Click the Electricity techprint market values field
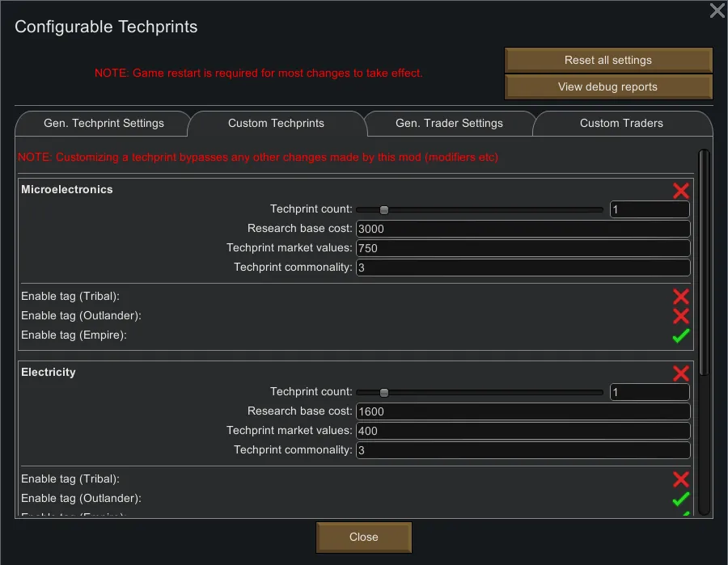Screen dimensions: 728x565 pyautogui.click(x=522, y=431)
